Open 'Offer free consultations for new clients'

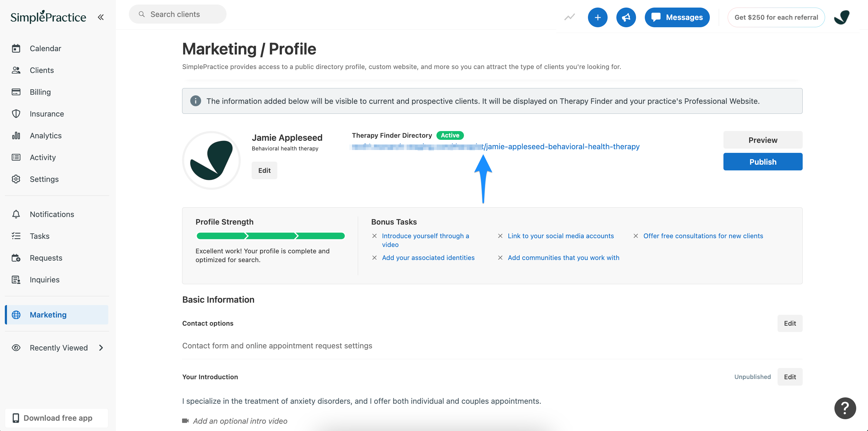pyautogui.click(x=703, y=236)
